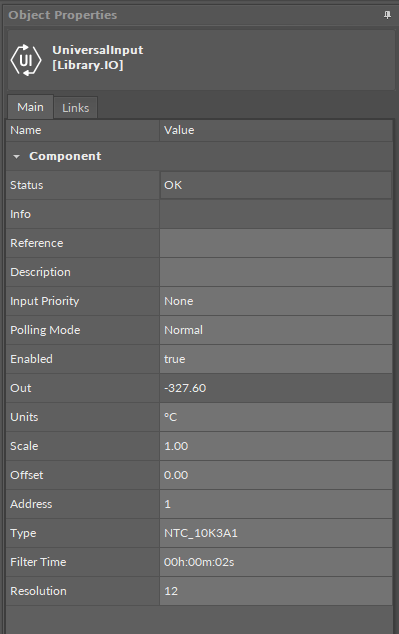Open the Polling Mode Normal dropdown
The width and height of the screenshot is (399, 634).
point(276,330)
